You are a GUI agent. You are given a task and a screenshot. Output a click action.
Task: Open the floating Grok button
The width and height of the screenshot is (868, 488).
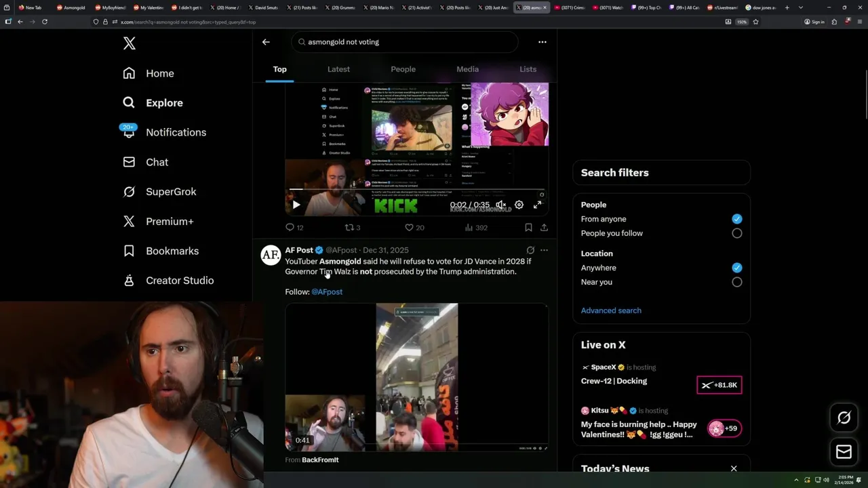pyautogui.click(x=844, y=418)
